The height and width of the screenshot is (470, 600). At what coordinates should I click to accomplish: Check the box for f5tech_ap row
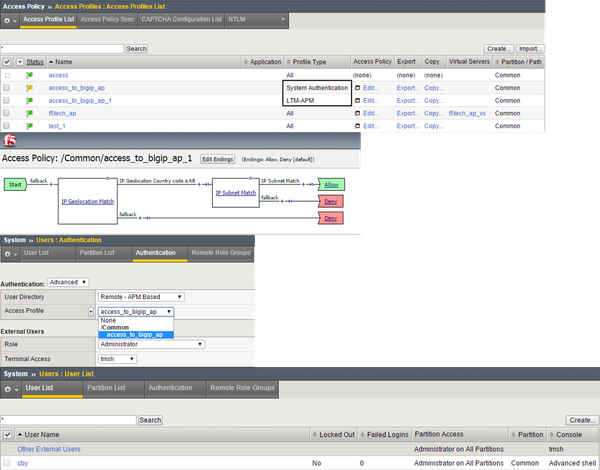click(6, 113)
